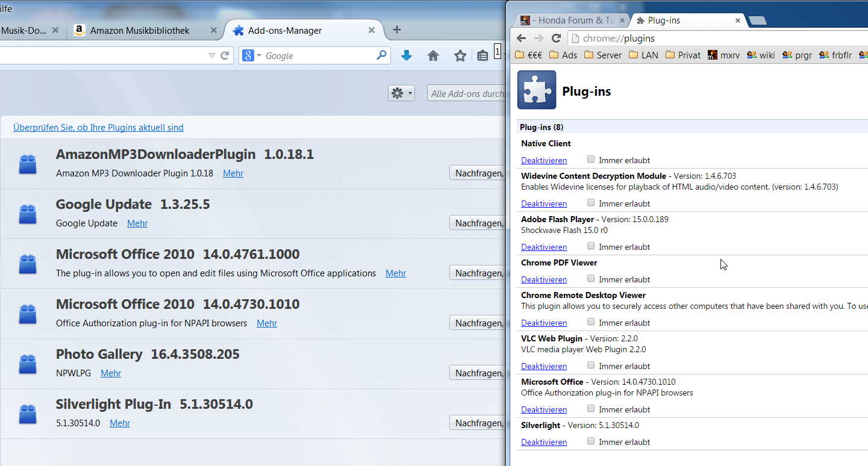Select Plug-ins Chrome tab

pos(687,20)
